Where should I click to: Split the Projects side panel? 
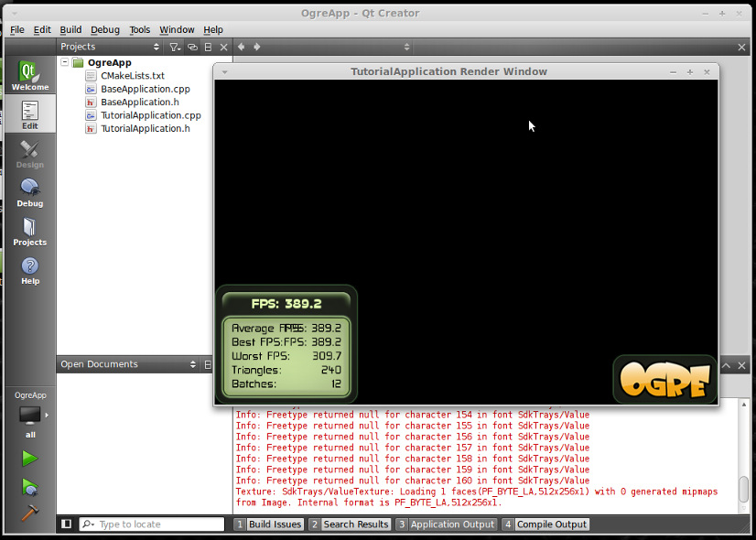tap(208, 47)
